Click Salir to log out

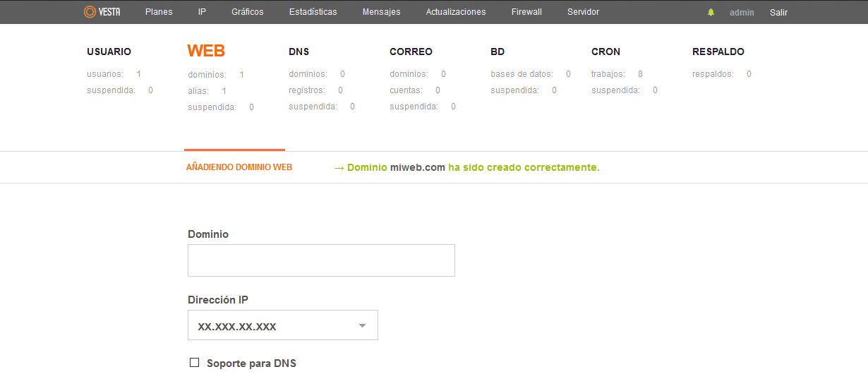pyautogui.click(x=778, y=13)
